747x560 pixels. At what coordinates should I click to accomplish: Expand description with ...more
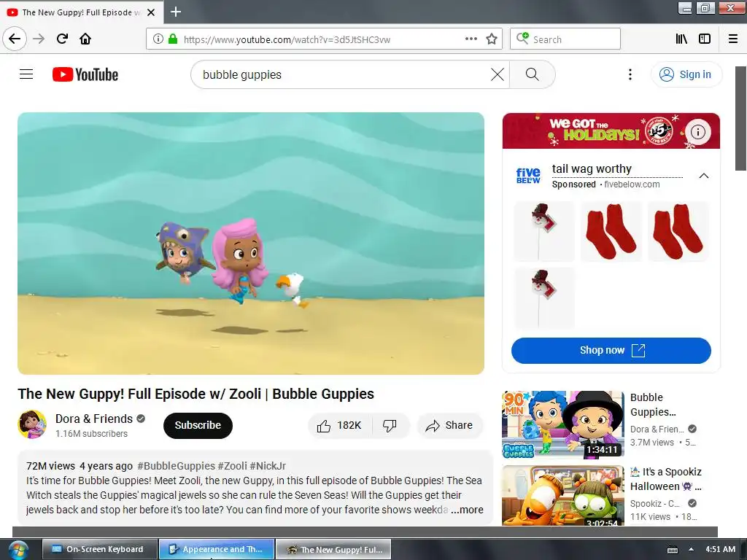click(467, 510)
